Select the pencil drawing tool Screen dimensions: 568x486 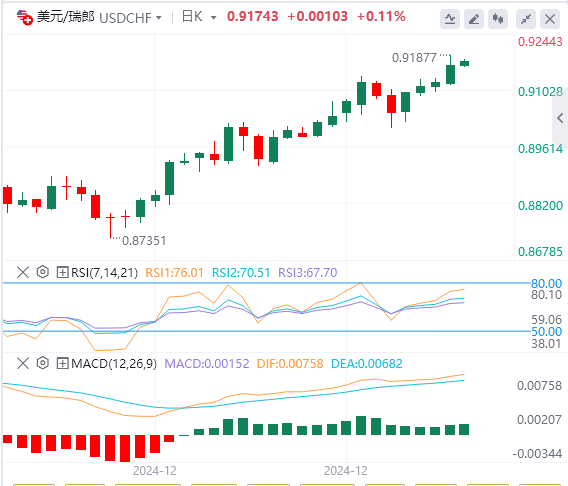coord(474,19)
